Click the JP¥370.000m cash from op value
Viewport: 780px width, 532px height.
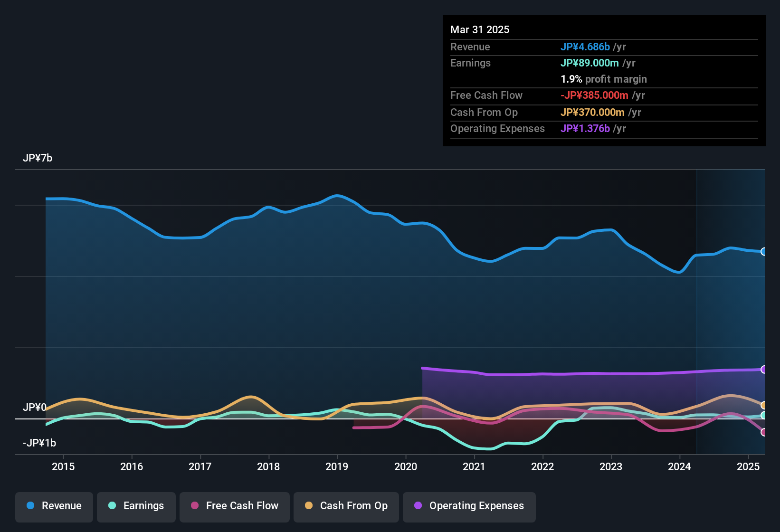click(592, 112)
